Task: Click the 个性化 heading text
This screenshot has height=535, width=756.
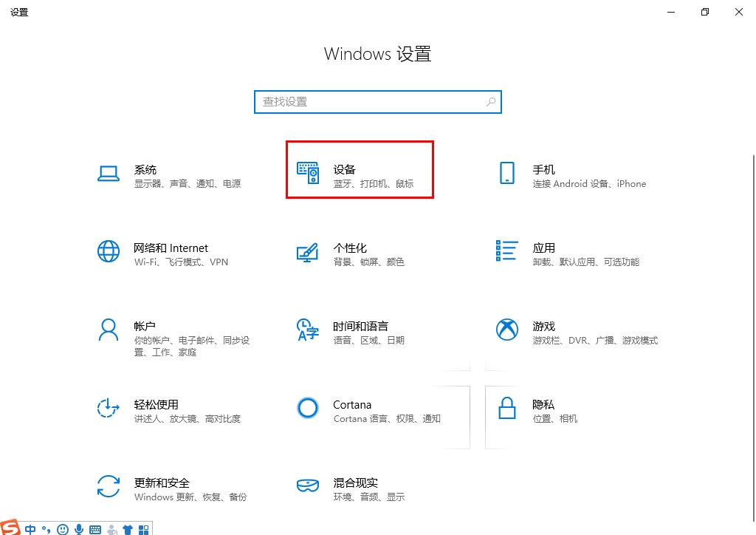Action: tap(350, 248)
